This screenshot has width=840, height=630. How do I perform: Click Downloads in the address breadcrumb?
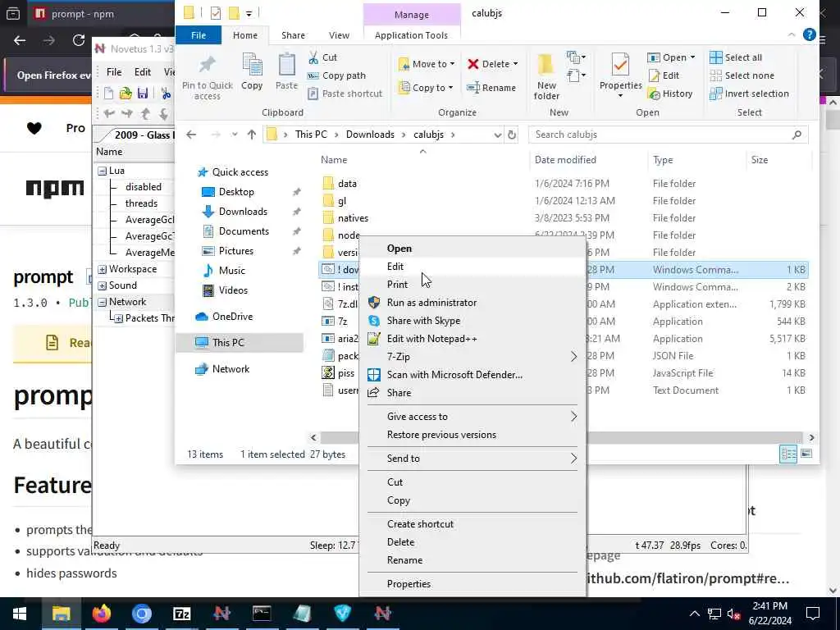[x=370, y=135]
